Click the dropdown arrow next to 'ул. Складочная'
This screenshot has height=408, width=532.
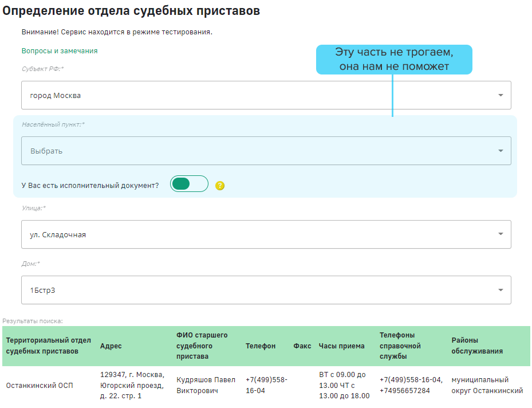[499, 234]
